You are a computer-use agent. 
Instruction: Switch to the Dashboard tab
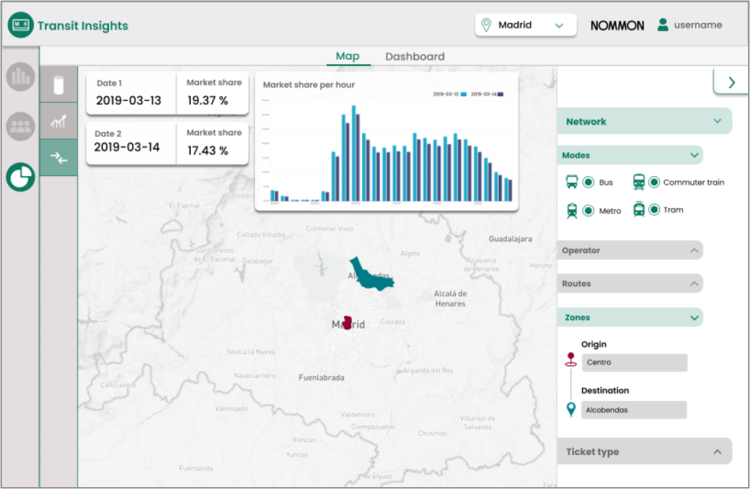[414, 57]
